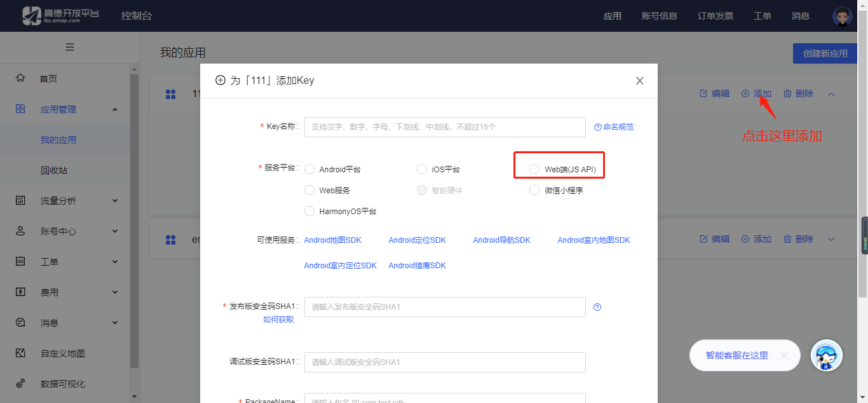Click the 消息 sidebar chat icon
The width and height of the screenshot is (868, 403).
tap(20, 322)
